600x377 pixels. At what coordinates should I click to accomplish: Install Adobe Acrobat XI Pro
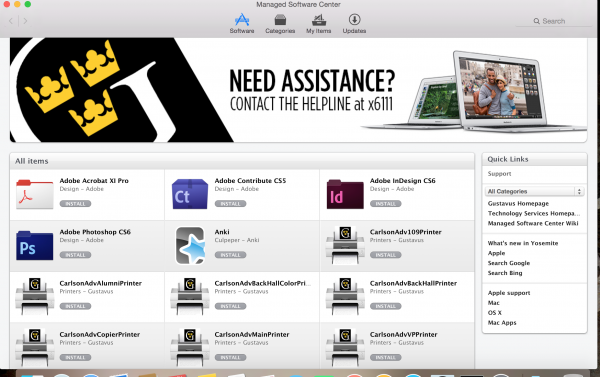coord(75,204)
